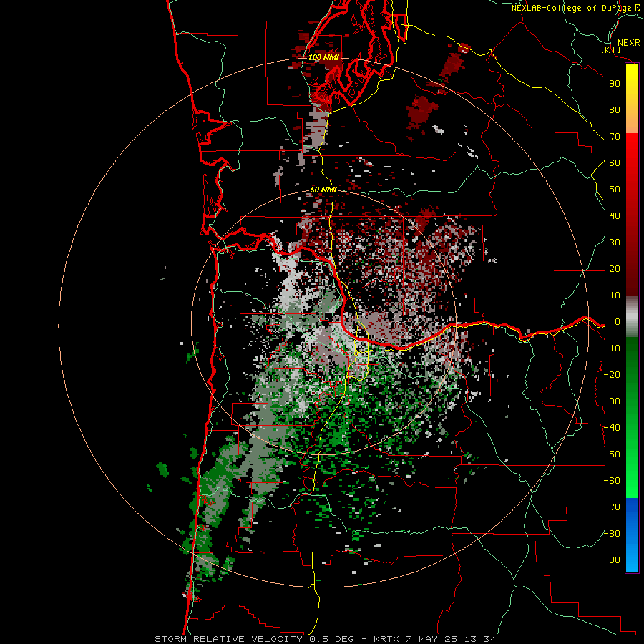Click the "[KT]" units label
644x644 pixels.
coord(611,49)
